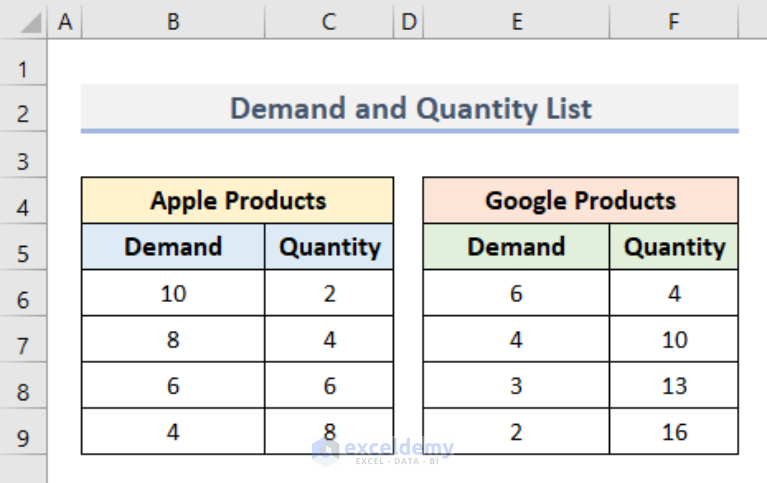The image size is (767, 483).
Task: Select cell E7 with value 4
Action: [x=517, y=339]
